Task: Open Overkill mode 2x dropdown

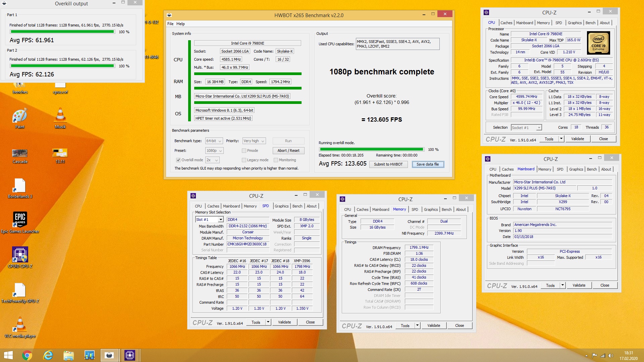Action: point(212,160)
